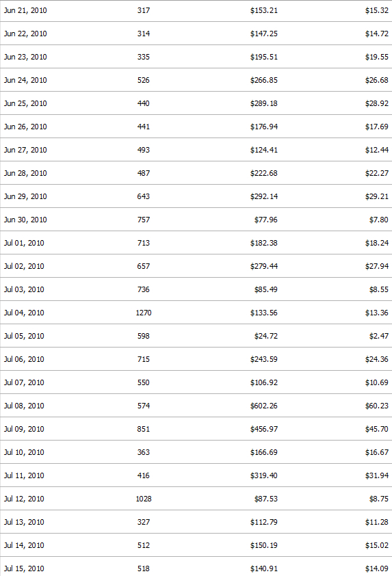Click the Jul 06, 2010 date cell

(24, 359)
